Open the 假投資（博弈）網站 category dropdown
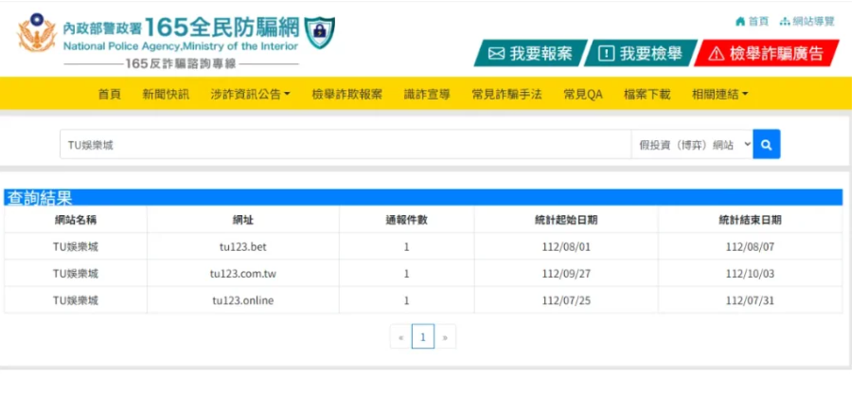This screenshot has width=868, height=395. point(691,145)
